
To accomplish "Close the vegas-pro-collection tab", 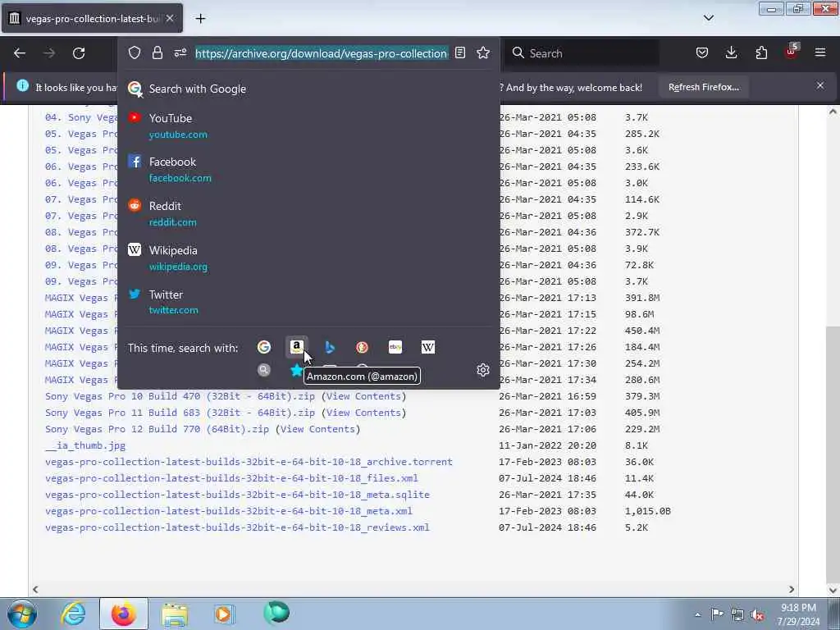I will click(170, 18).
